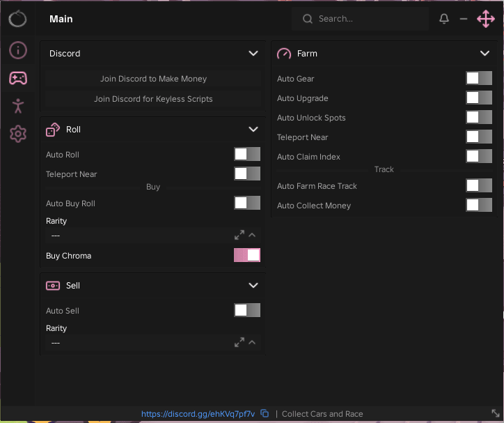Open the Sell Rarity dropdown caret

coord(252,343)
